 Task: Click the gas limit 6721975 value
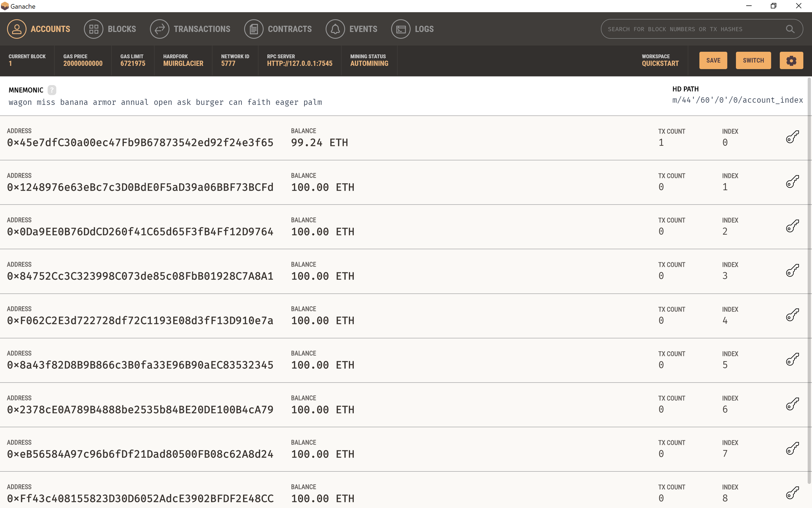133,63
